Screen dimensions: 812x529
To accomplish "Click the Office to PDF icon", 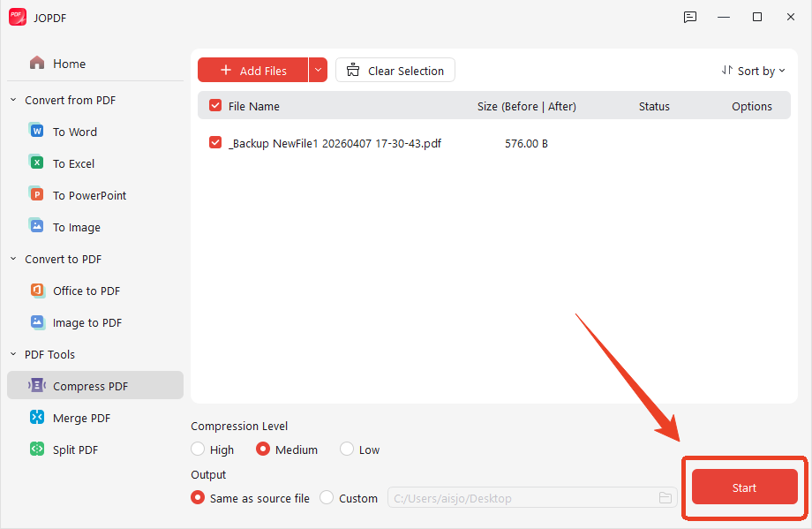I will click(x=37, y=291).
